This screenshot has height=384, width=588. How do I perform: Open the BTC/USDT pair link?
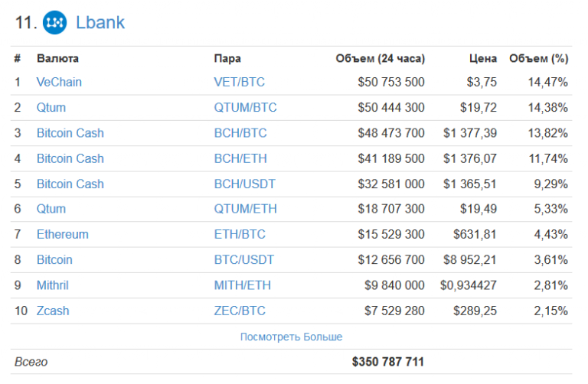(244, 260)
